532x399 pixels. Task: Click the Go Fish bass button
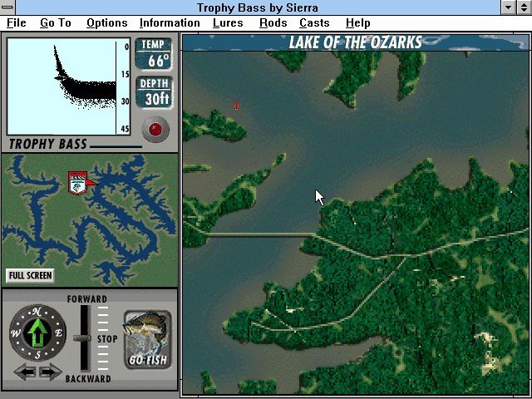pyautogui.click(x=148, y=339)
